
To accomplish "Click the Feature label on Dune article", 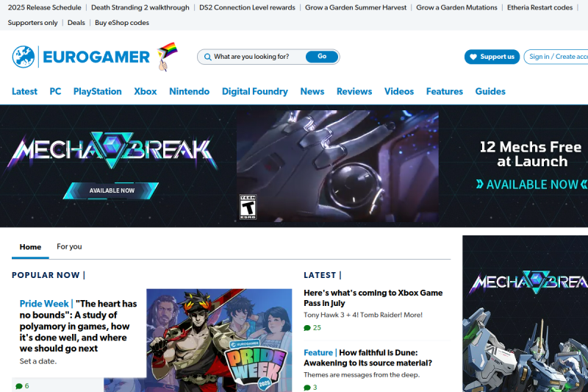I will point(318,352).
